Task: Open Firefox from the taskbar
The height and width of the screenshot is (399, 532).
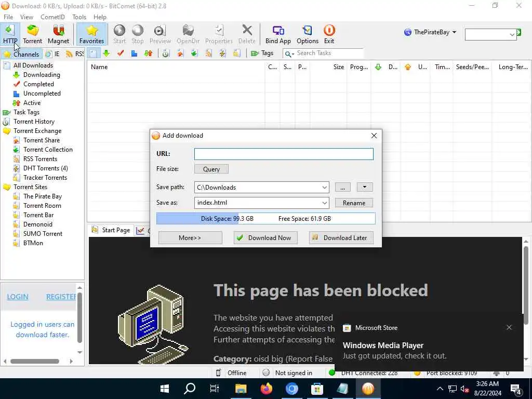Action: [x=267, y=389]
